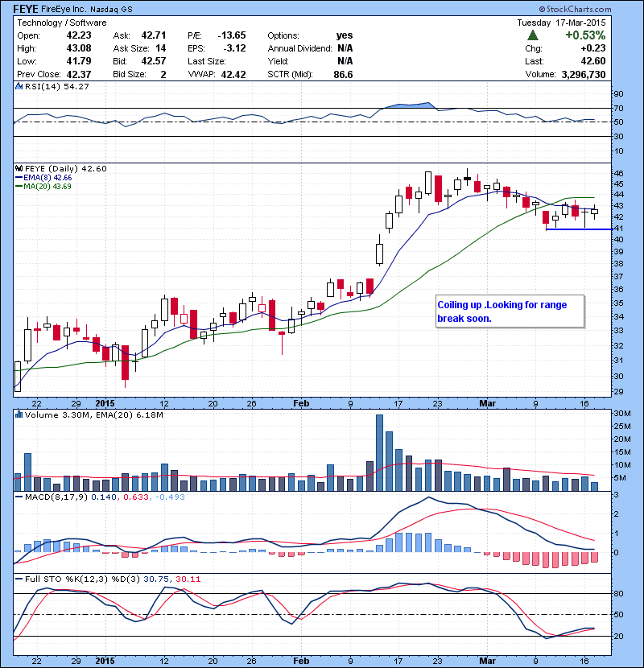This screenshot has height=668, width=644.
Task: Click the date Tuesday 17-Mar-2015
Action: tap(561, 23)
